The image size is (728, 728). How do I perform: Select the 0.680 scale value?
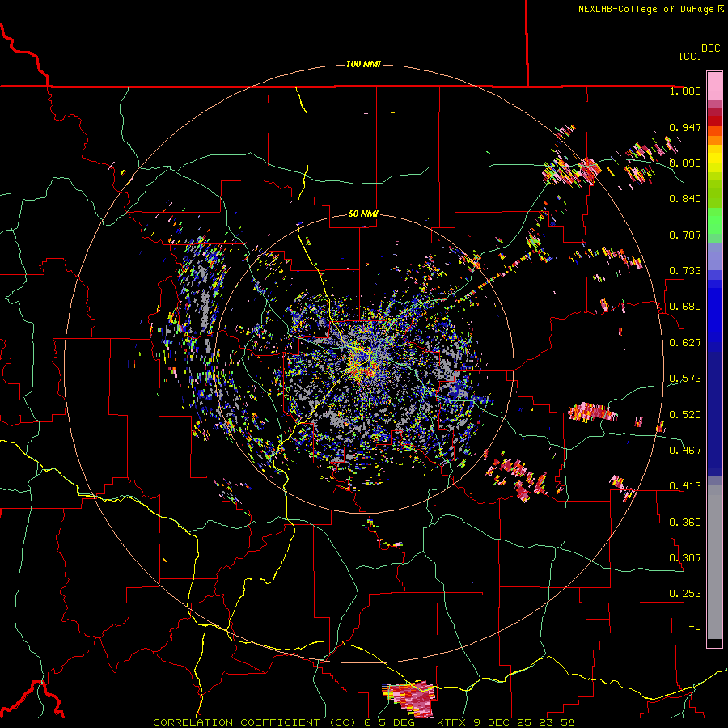tap(685, 307)
